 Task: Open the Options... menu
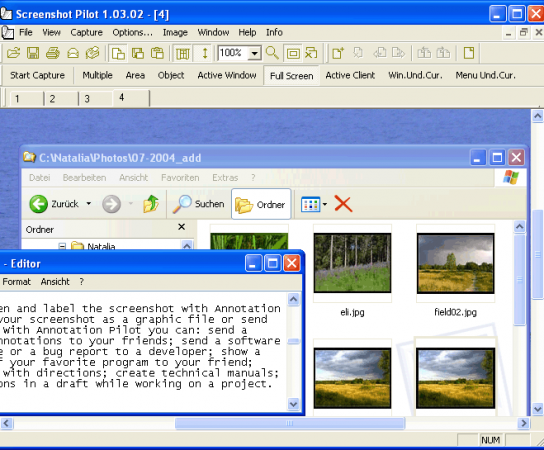(x=133, y=32)
